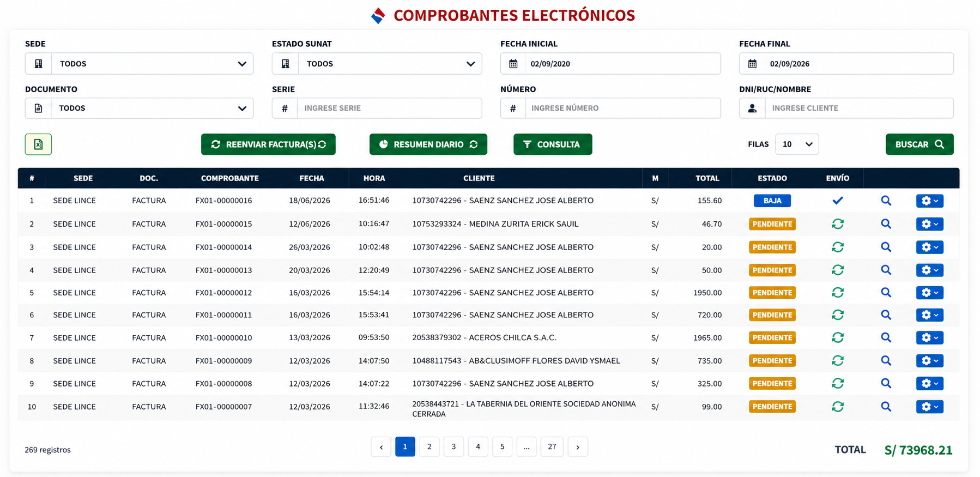Click sync icon for FX01-00000010 row
This screenshot has width=980, height=477.
(x=838, y=337)
